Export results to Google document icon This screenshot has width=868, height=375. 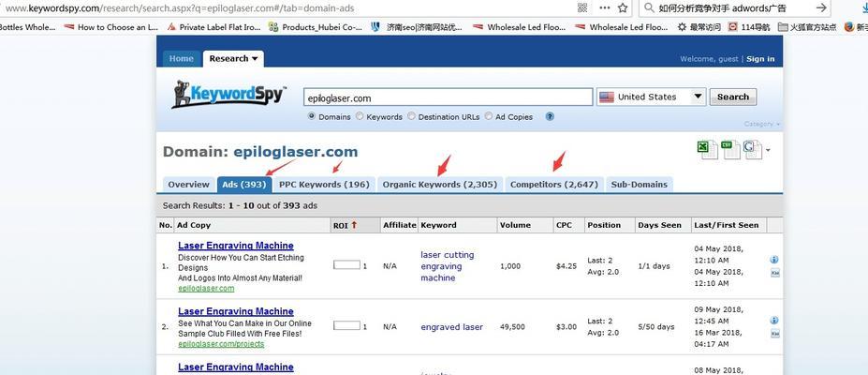752,150
